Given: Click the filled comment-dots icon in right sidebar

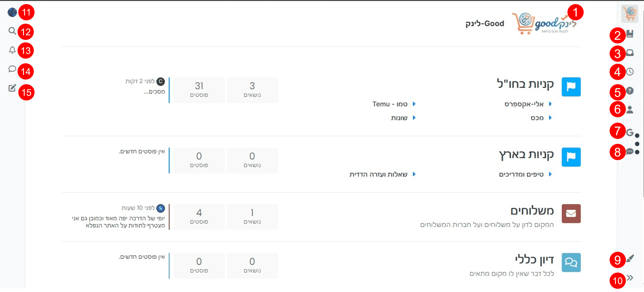Looking at the screenshot, I should click(x=630, y=151).
